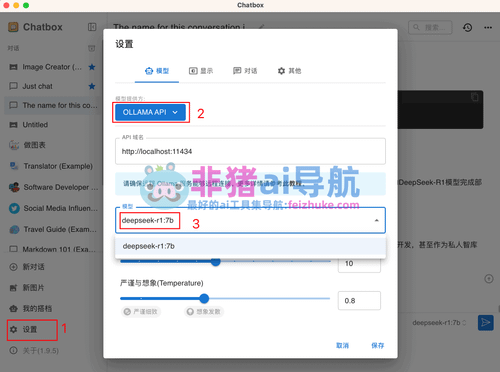Open the Translator (Example) conversation
Viewport: 500px width, 372px height.
point(52,166)
